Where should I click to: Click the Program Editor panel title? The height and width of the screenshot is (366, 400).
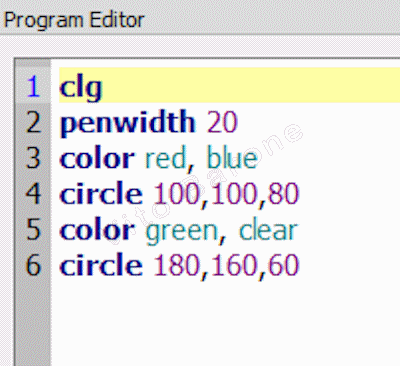pos(74,20)
